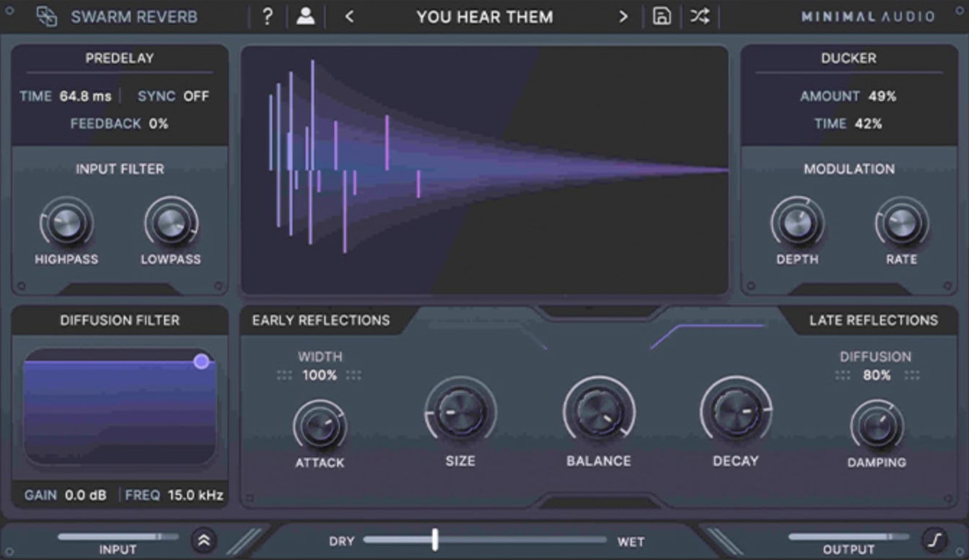Click the LOWPASS knob
The image size is (969, 560).
pos(171,222)
